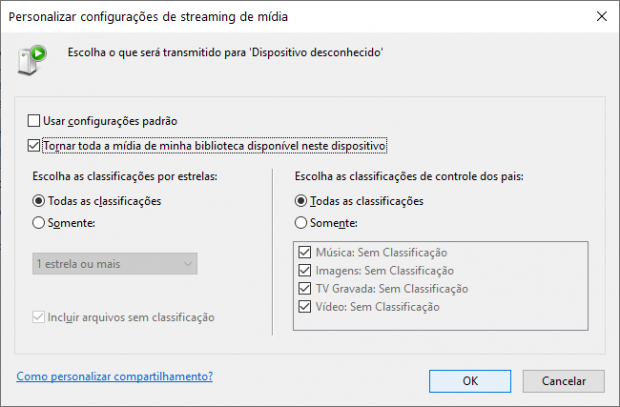Choose Somente under parental control ratings
This screenshot has height=407, width=620.
tap(301, 223)
